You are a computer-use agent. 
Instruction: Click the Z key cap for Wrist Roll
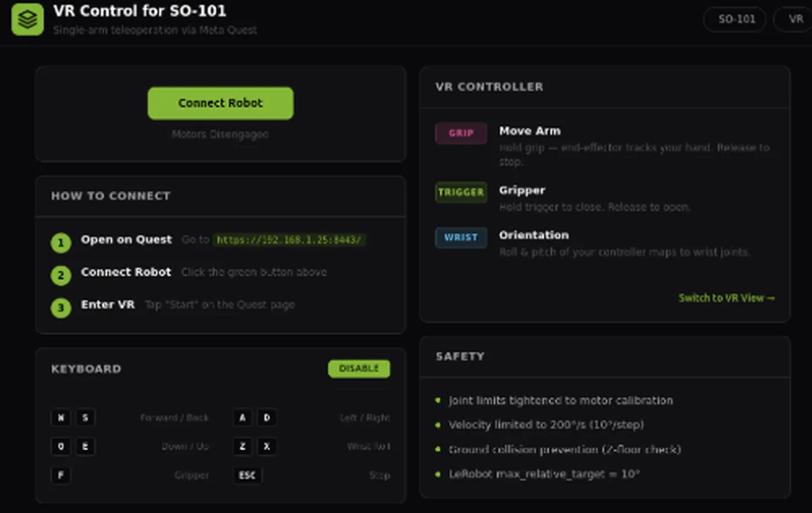[x=242, y=446]
